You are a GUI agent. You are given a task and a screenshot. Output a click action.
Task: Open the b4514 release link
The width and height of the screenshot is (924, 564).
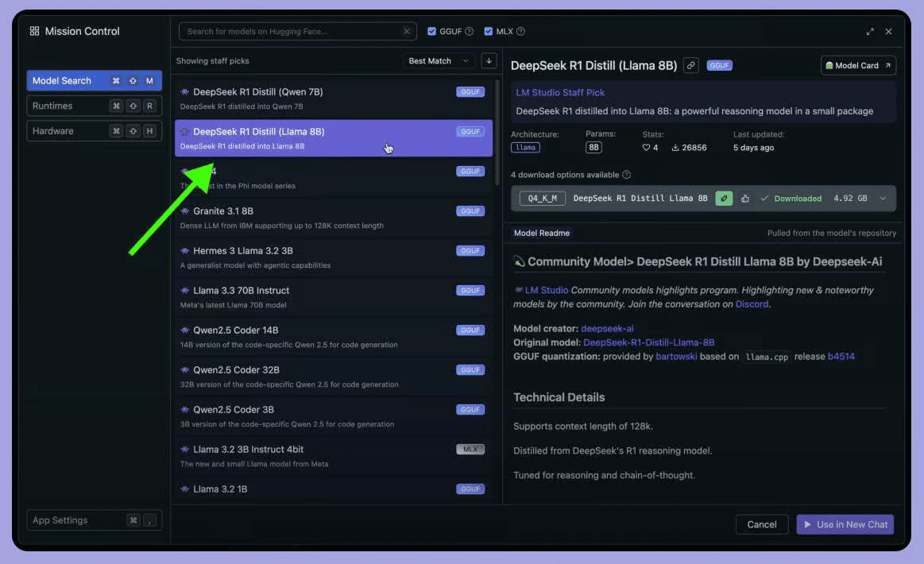click(841, 357)
